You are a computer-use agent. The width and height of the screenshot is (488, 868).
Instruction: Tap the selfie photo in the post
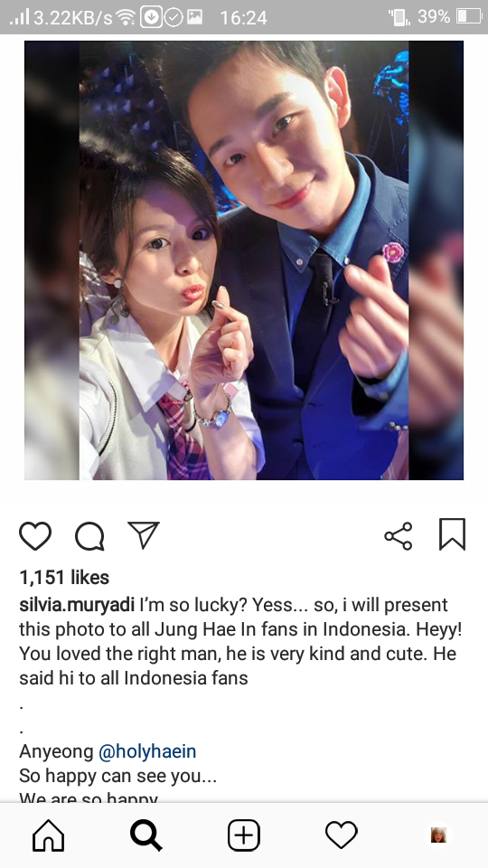243,260
